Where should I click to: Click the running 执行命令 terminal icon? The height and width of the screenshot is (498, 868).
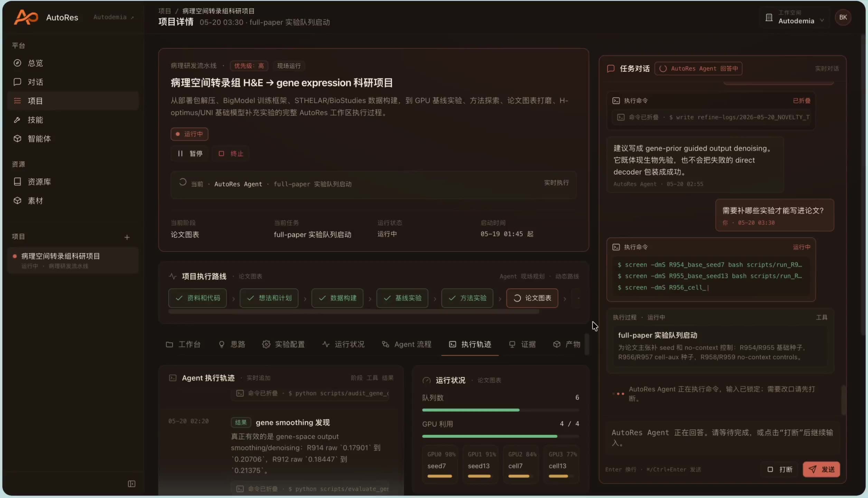tap(616, 247)
